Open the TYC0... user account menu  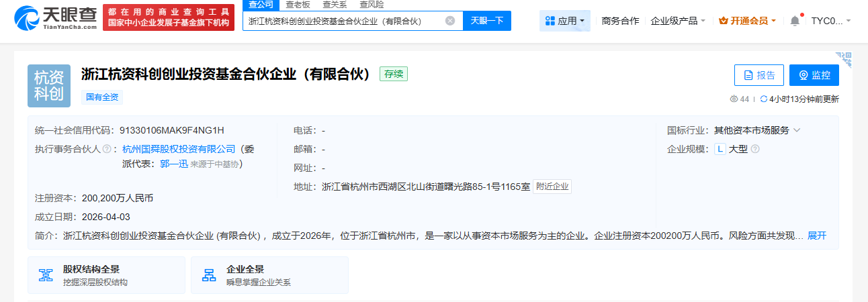point(830,21)
